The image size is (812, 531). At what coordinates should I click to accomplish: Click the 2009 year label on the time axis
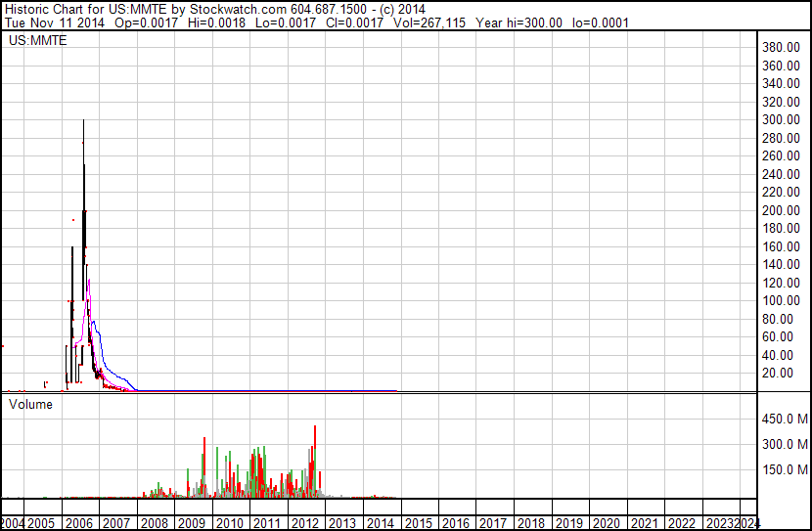(192, 523)
